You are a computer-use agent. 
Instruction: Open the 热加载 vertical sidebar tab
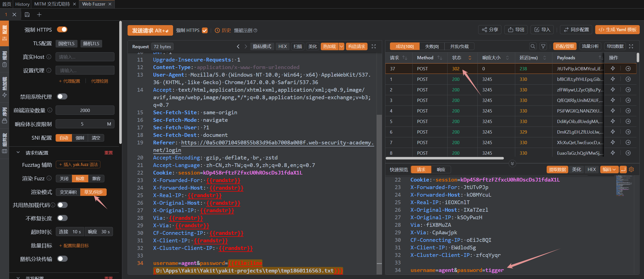[x=5, y=87]
